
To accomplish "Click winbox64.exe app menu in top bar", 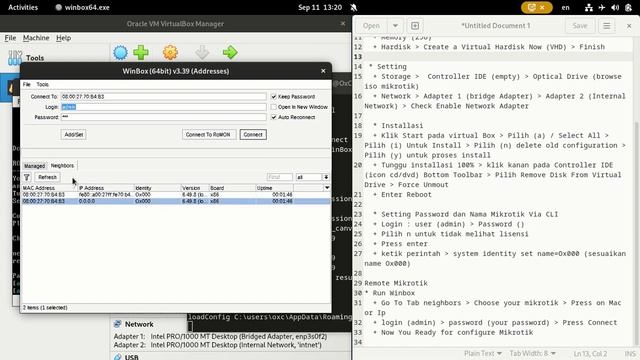I will (82, 7).
